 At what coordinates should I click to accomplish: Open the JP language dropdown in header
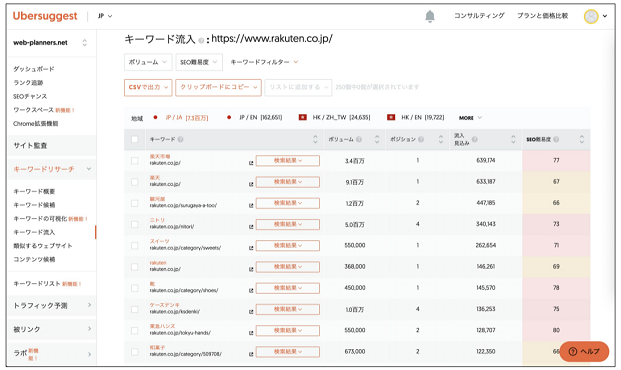click(x=105, y=16)
